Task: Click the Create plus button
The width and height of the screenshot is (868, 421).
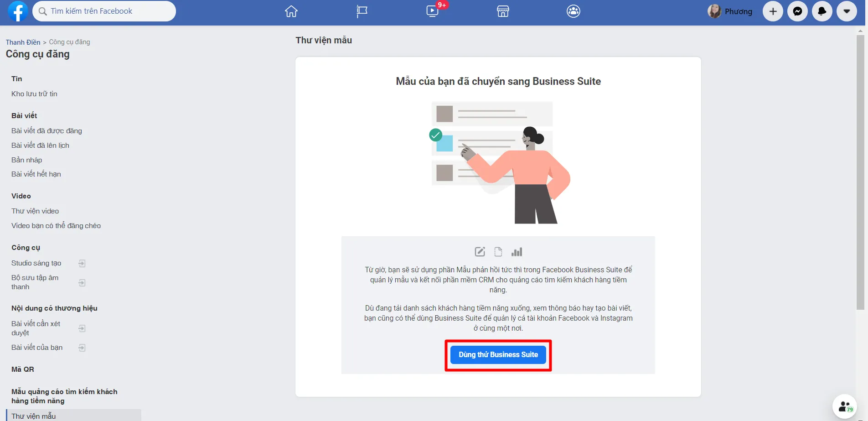Action: click(x=773, y=11)
